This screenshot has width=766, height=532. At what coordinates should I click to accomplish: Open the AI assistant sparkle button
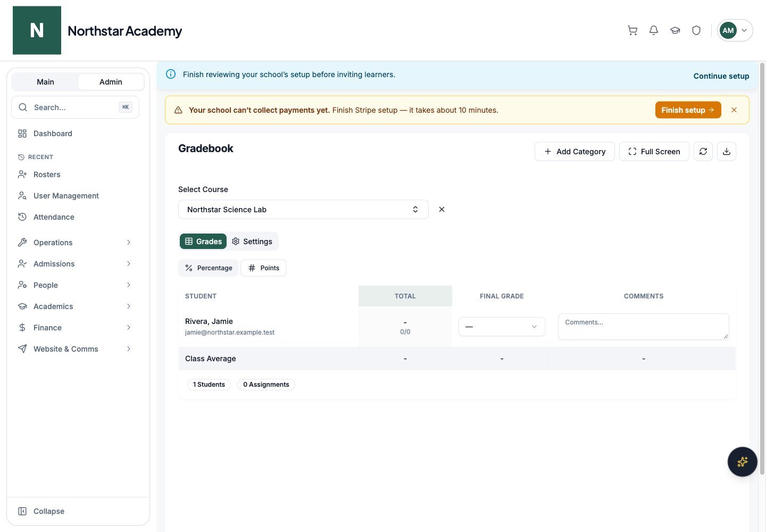(x=743, y=462)
